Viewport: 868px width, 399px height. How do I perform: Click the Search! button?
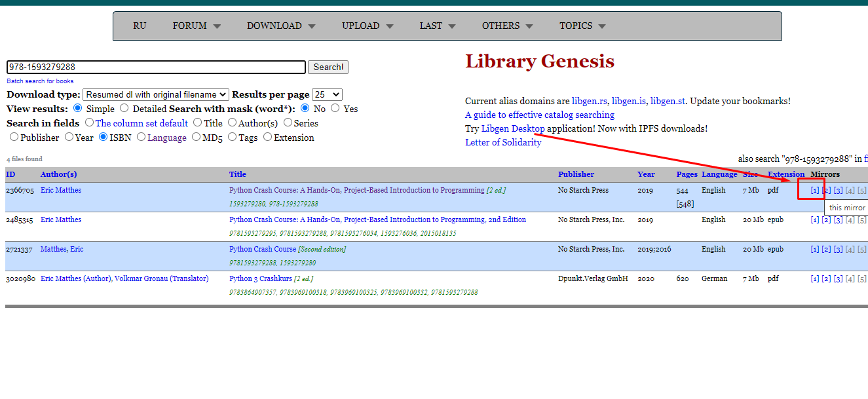[328, 67]
